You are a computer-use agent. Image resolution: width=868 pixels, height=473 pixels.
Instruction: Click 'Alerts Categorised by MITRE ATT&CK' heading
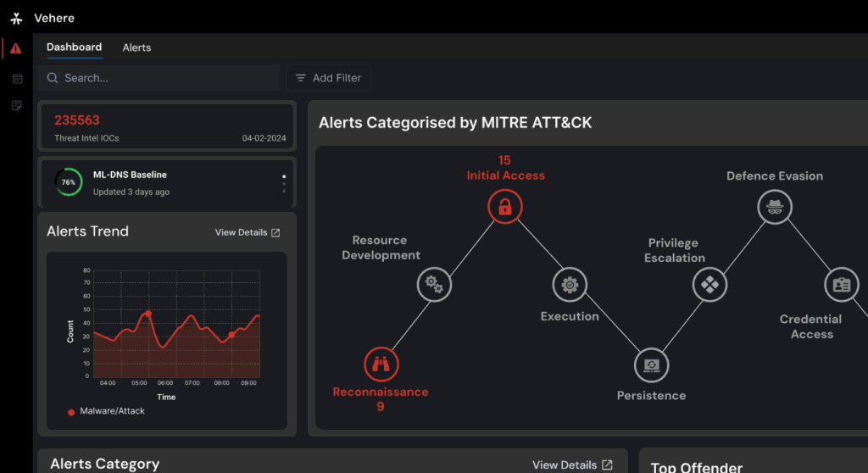[x=455, y=123]
